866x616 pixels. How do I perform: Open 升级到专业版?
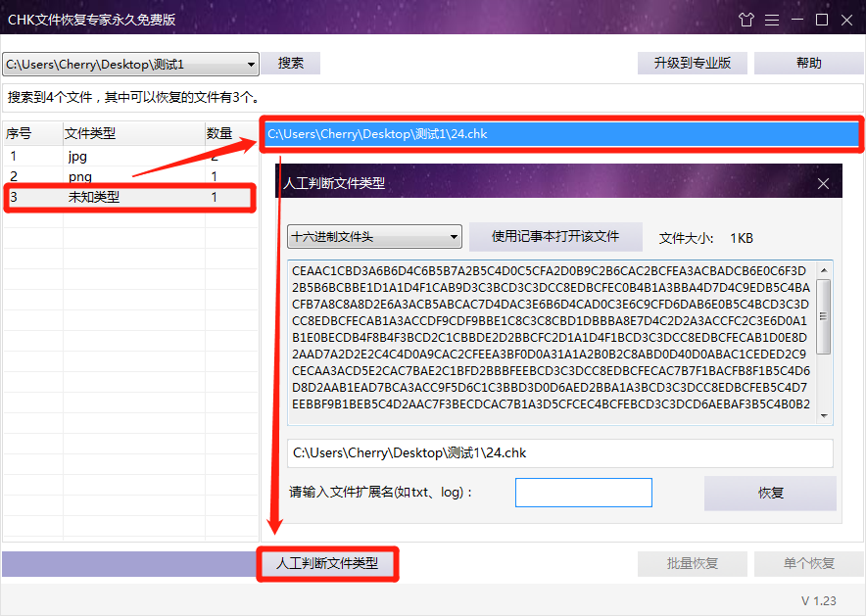[693, 63]
